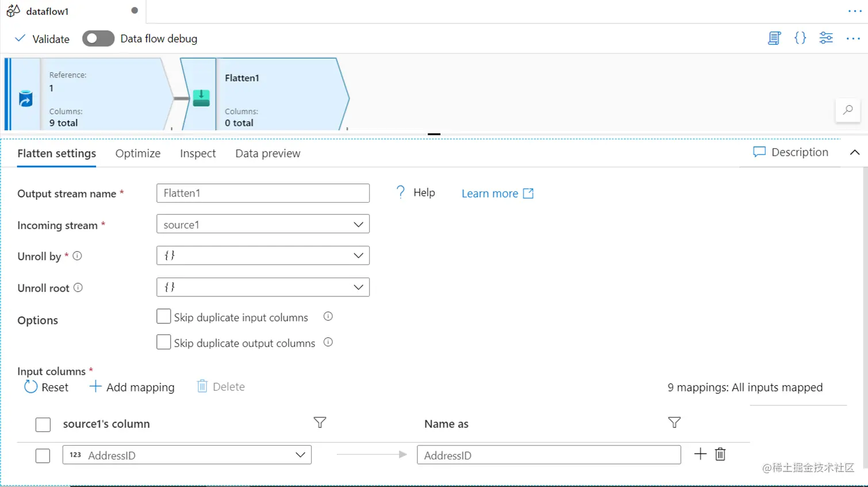
Task: Select the Flatten1 transformation icon
Action: (201, 98)
